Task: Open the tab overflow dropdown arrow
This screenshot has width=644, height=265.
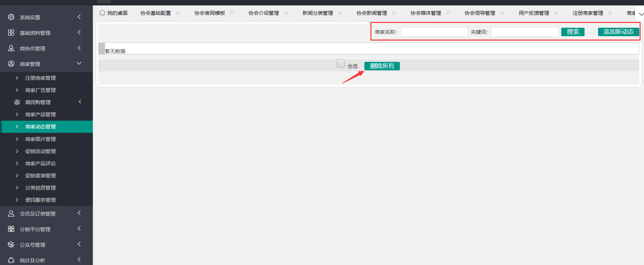Action: (641, 14)
